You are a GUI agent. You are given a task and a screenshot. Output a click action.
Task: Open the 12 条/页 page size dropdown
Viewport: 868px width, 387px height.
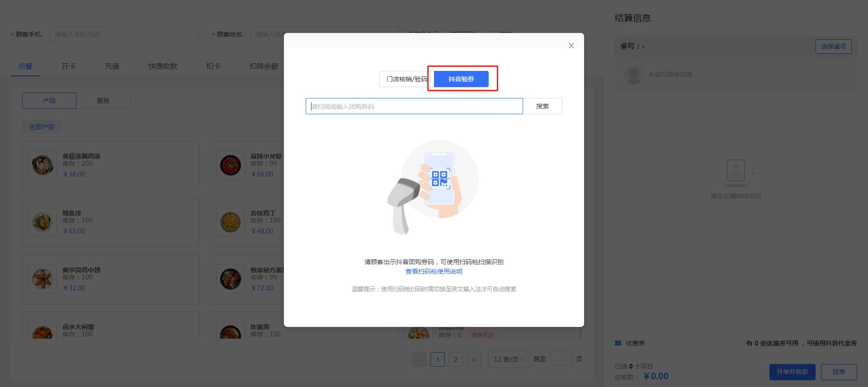coord(509,359)
